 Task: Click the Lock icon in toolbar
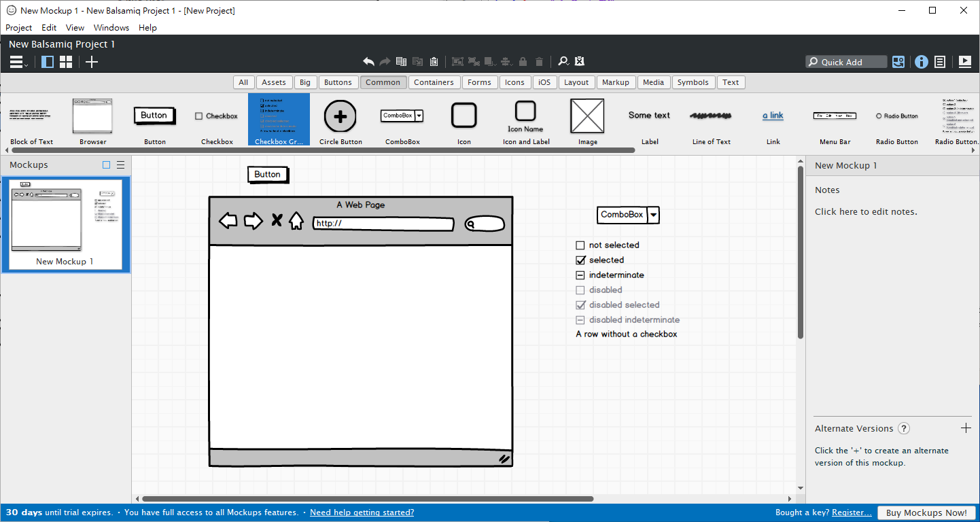coord(523,62)
